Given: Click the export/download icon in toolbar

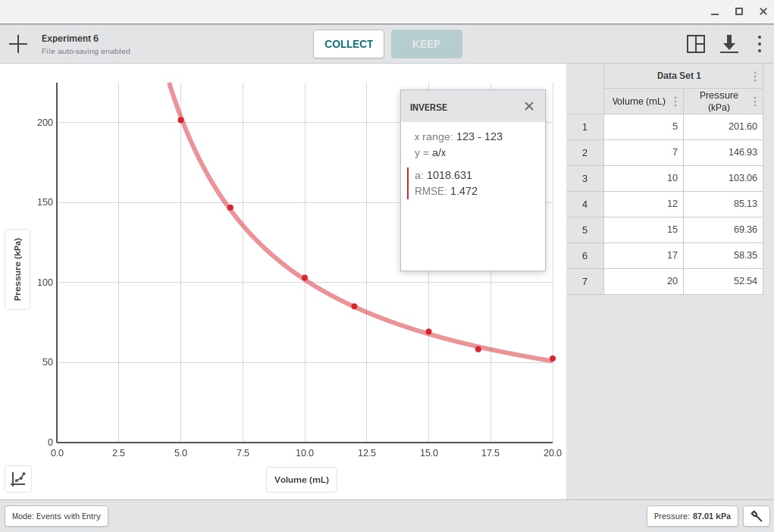Looking at the screenshot, I should [729, 44].
